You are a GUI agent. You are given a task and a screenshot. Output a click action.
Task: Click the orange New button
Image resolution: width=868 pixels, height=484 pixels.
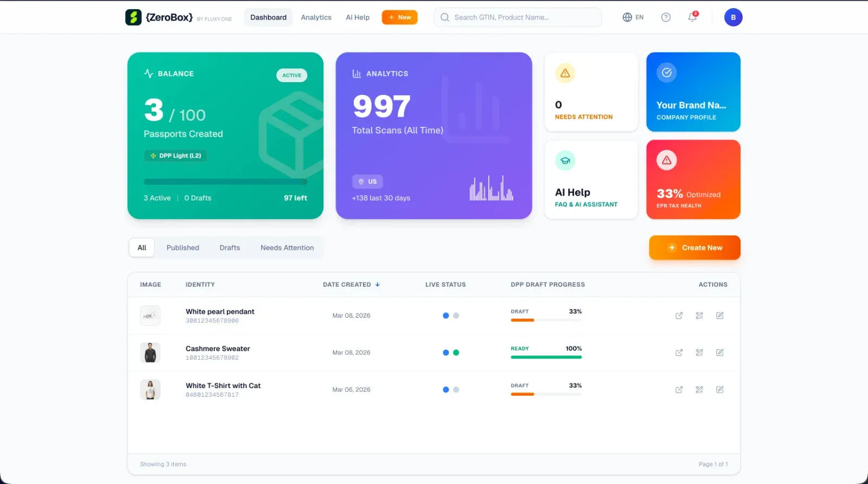click(x=400, y=17)
